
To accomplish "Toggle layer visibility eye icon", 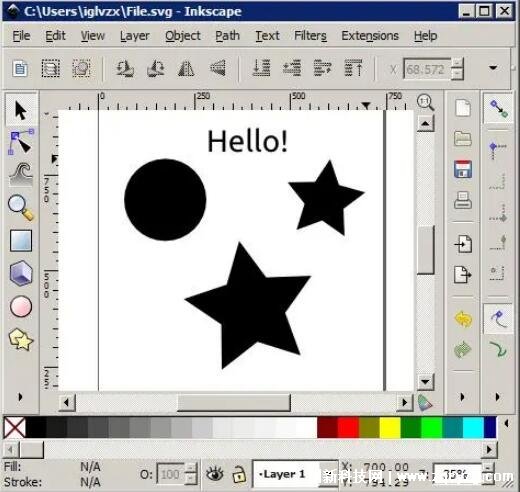I will coord(214,474).
